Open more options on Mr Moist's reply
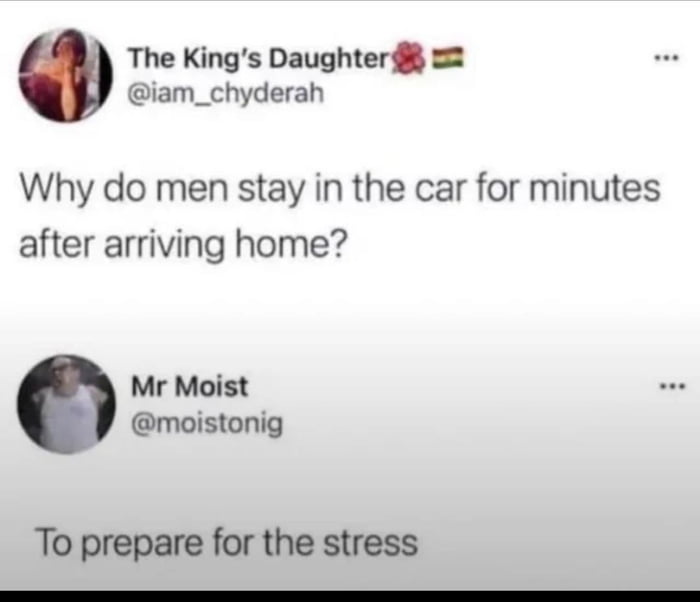Image resolution: width=700 pixels, height=602 pixels. point(672,385)
